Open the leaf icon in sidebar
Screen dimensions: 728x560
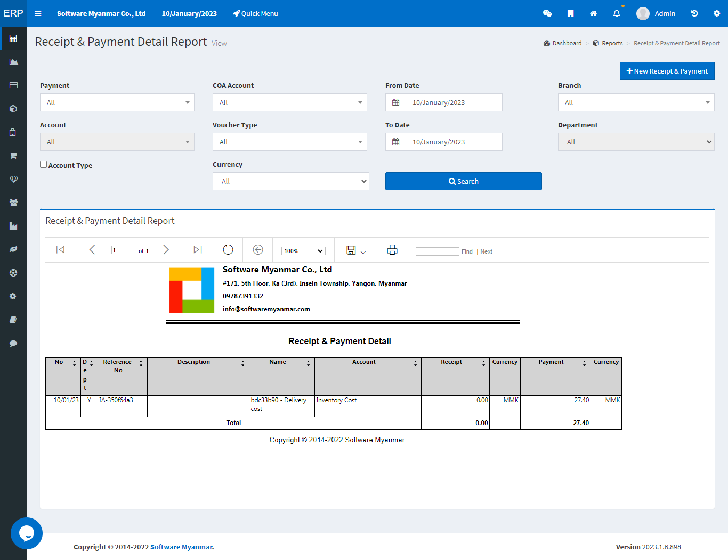click(13, 249)
